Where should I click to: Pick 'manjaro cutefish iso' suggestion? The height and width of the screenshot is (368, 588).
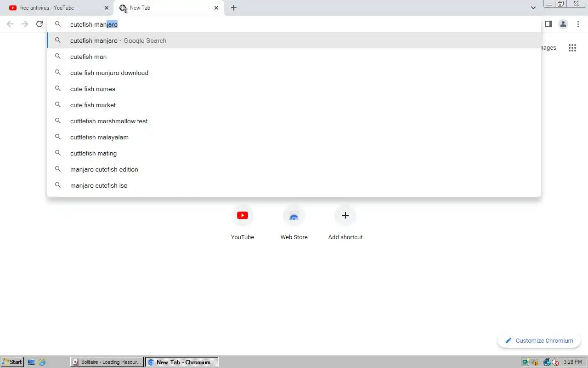[x=294, y=185]
